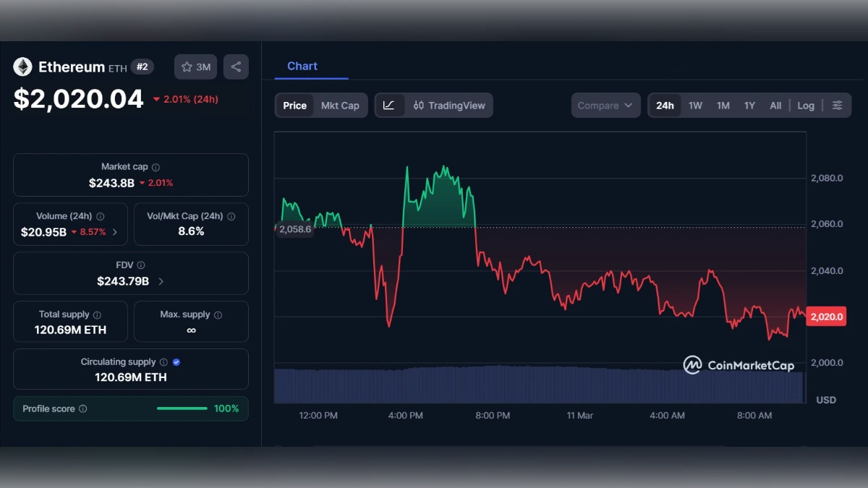Click the #2 rank badge

tap(142, 67)
